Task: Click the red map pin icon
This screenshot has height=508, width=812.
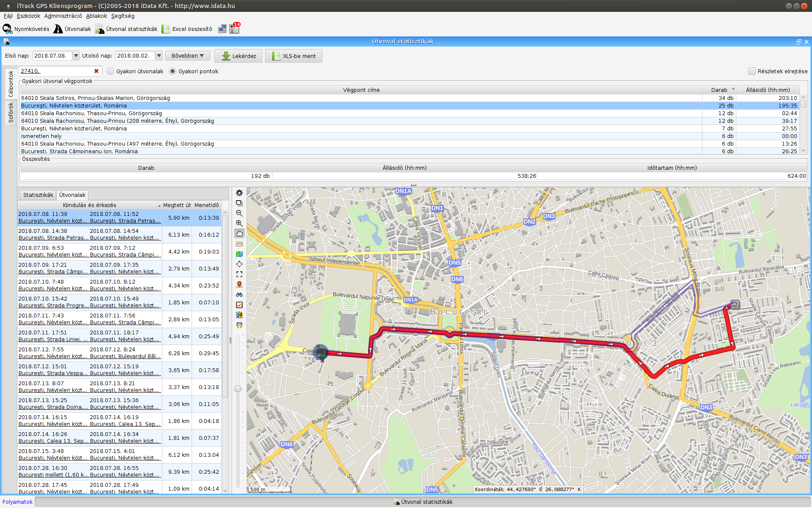Action: [239, 284]
